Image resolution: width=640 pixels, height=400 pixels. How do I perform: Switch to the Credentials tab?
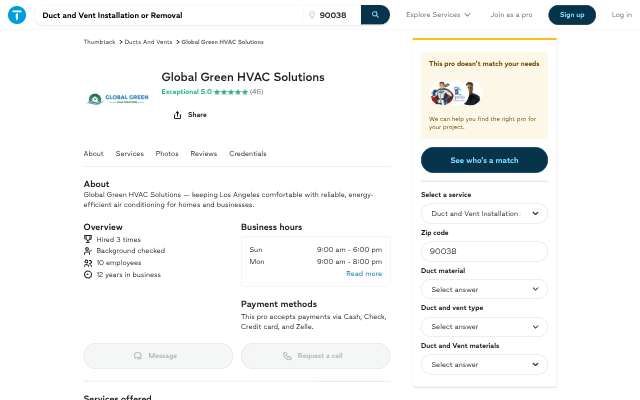pos(248,153)
